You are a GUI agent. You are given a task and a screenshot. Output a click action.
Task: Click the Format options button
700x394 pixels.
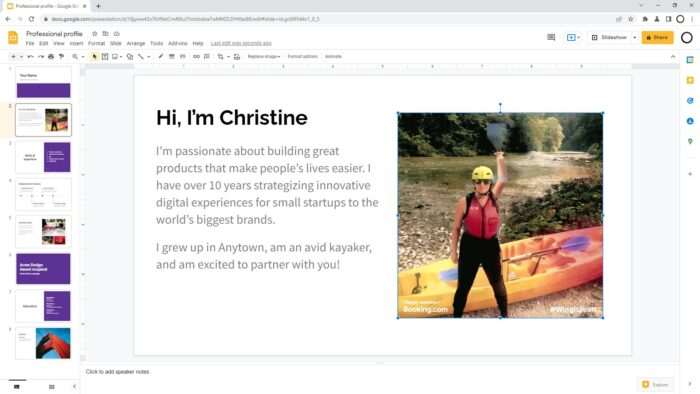coord(302,57)
